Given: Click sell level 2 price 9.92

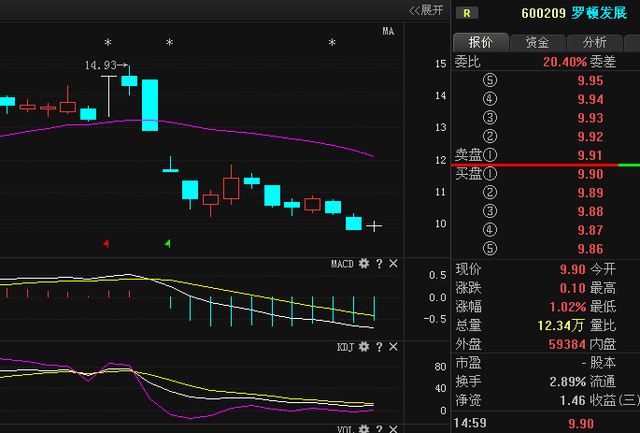Looking at the screenshot, I should [590, 137].
